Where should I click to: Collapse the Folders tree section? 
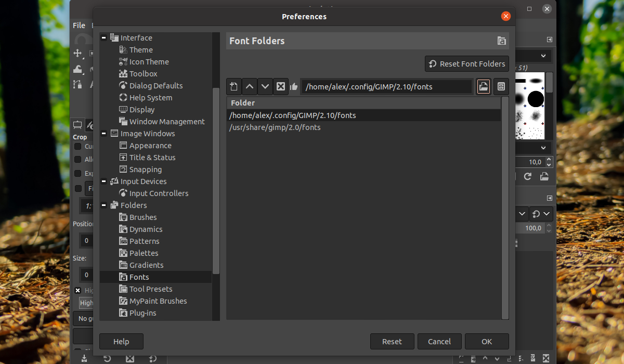104,205
